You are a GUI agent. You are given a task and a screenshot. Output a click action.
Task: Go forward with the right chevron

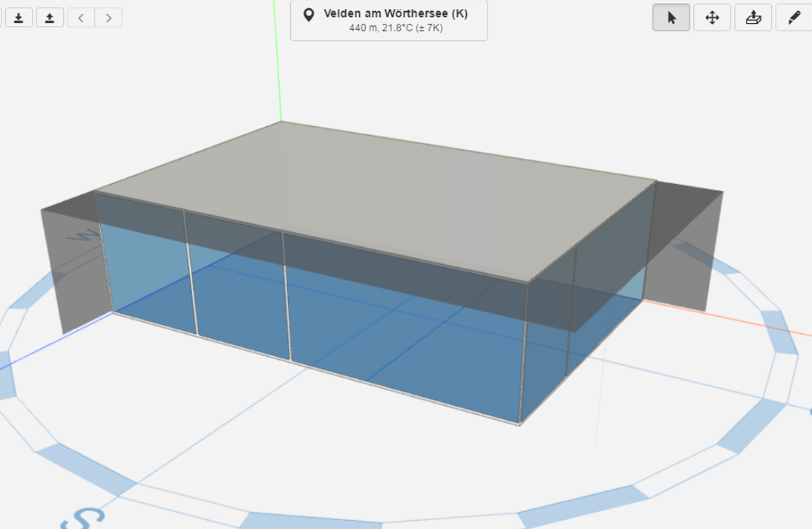pyautogui.click(x=108, y=18)
